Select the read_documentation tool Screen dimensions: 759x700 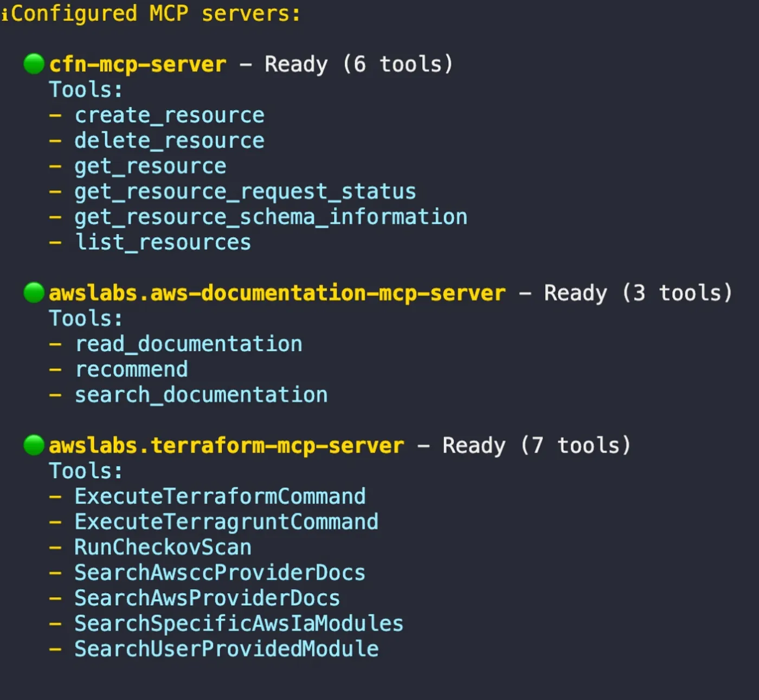(188, 344)
